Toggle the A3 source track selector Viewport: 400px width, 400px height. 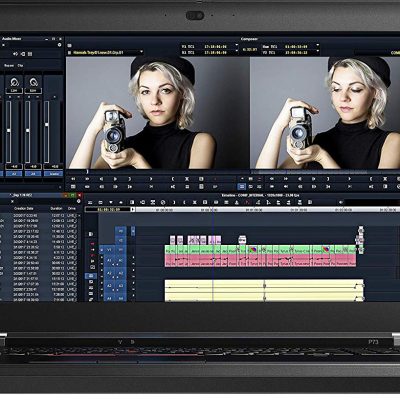click(110, 286)
